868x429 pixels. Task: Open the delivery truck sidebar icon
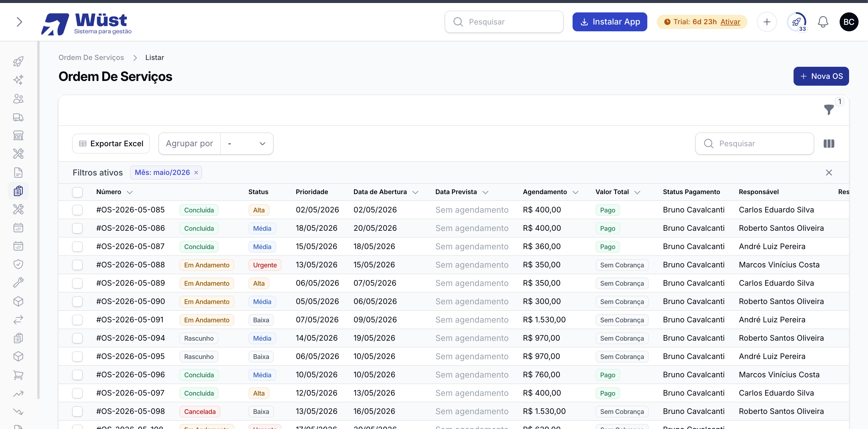coord(18,117)
